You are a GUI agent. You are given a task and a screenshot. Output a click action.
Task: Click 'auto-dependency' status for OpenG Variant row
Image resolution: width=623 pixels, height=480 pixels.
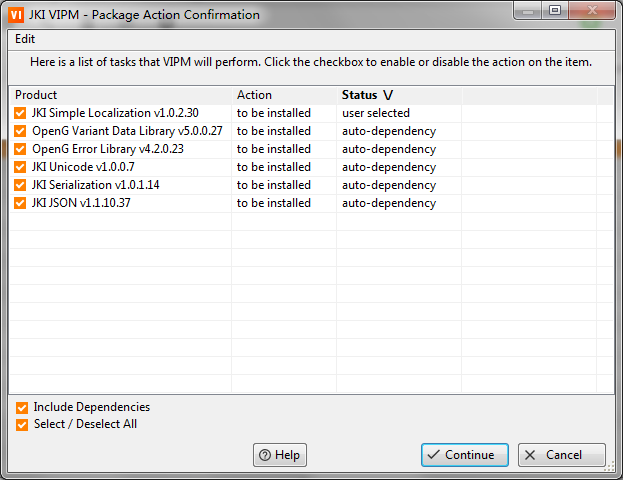389,131
